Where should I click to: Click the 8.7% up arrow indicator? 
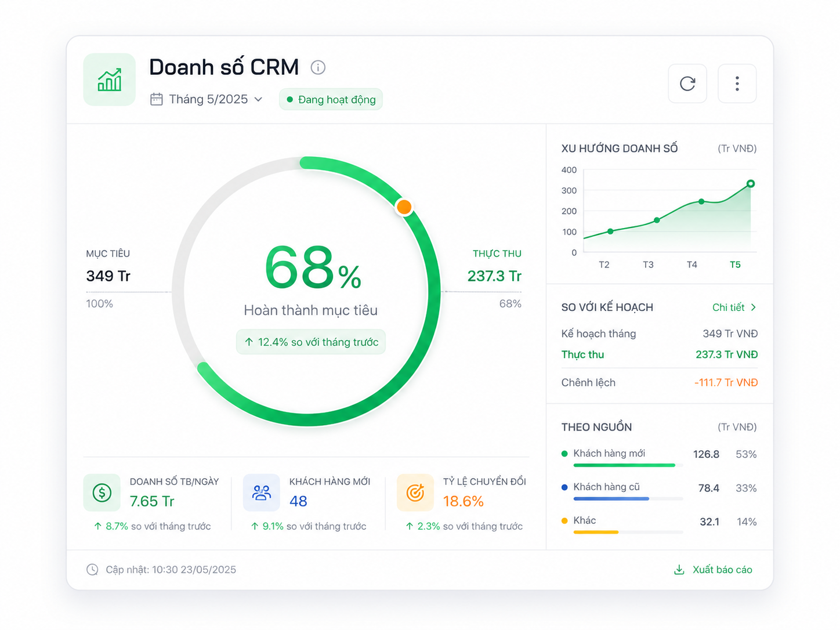pos(98,526)
